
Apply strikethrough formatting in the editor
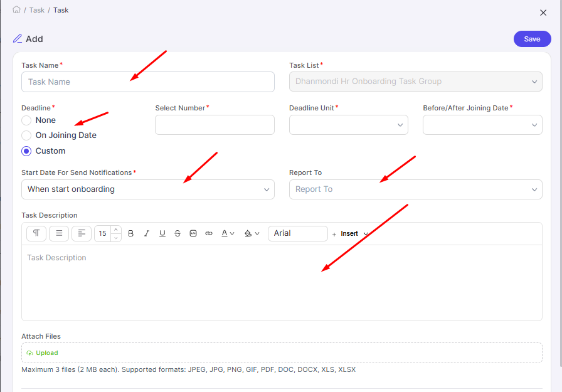[178, 233]
